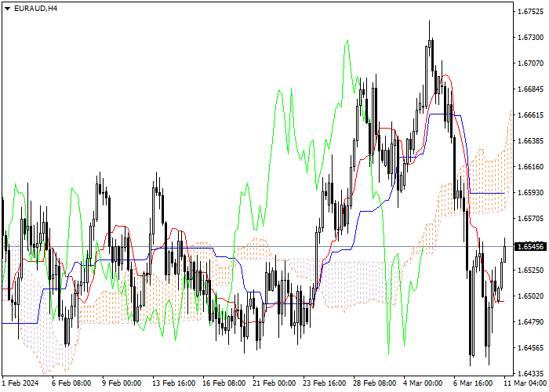Click the 28 Feb 08:00 time label
This screenshot has width=549, height=392.
(375, 383)
